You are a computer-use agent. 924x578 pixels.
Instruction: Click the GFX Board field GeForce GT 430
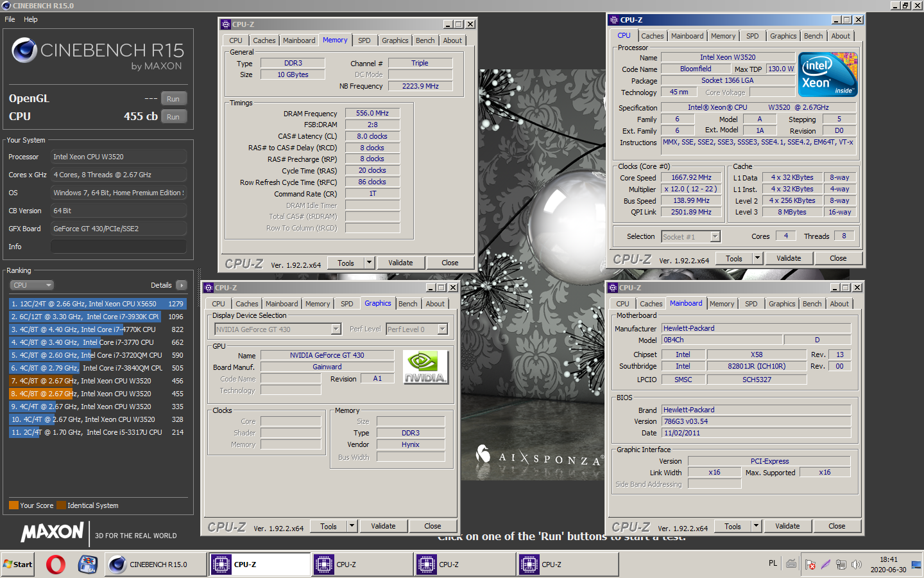tap(119, 229)
